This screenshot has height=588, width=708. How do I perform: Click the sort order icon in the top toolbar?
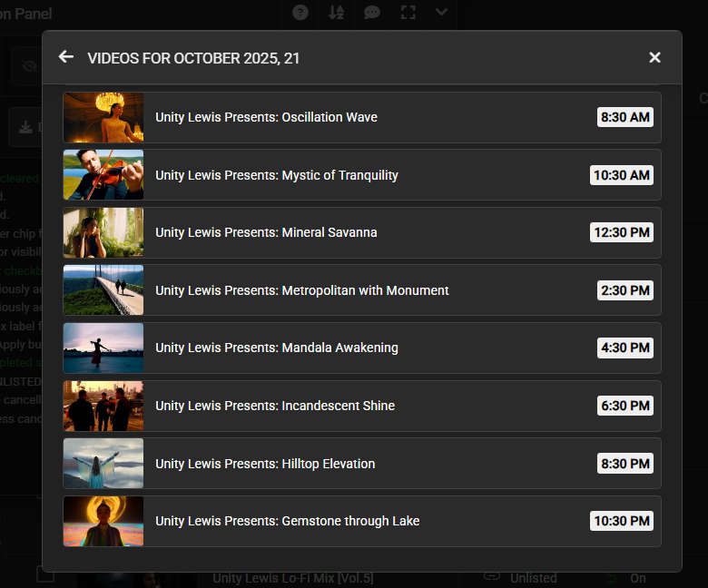[x=336, y=12]
